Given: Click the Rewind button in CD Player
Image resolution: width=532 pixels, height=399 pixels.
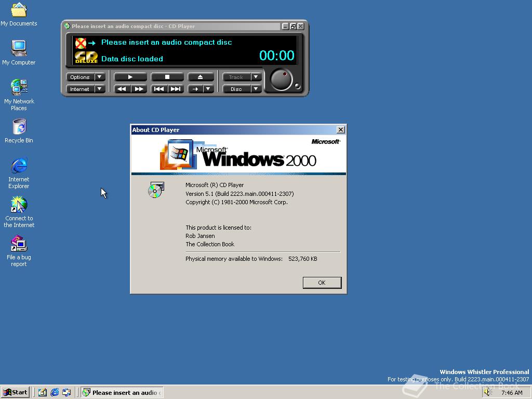Looking at the screenshot, I should (x=122, y=89).
